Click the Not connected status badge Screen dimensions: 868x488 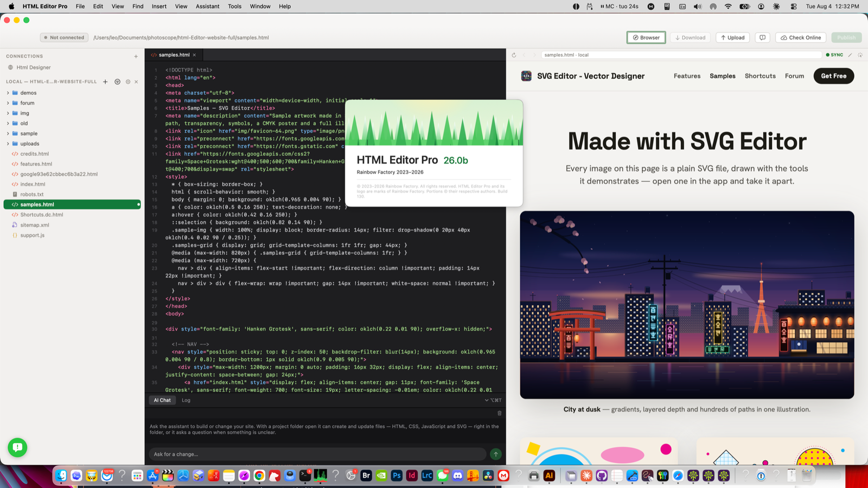coord(63,37)
